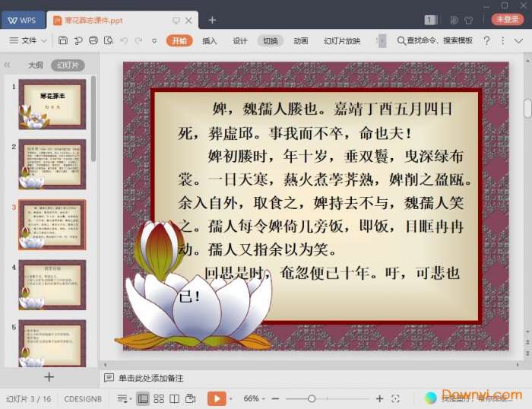Collapse the slide panel with the double arrow
This screenshot has width=532, height=409.
pyautogui.click(x=7, y=65)
